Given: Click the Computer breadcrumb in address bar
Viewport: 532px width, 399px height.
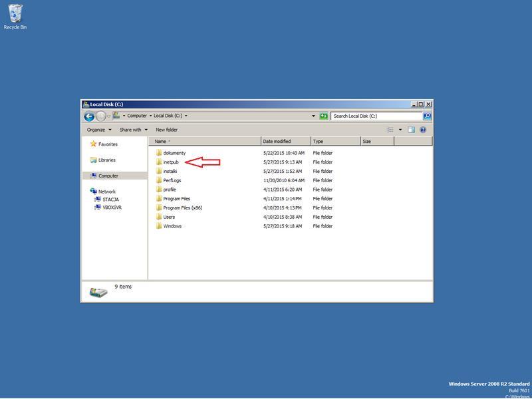Looking at the screenshot, I should point(137,116).
